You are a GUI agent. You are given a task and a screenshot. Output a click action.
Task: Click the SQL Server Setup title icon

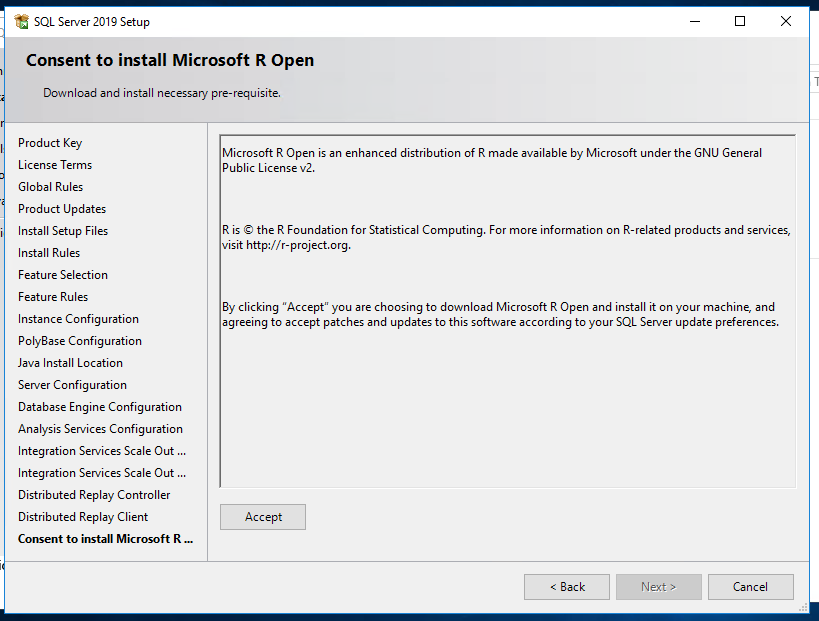[x=21, y=21]
